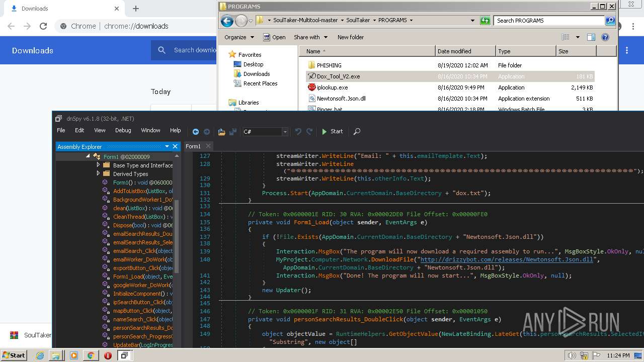This screenshot has width=644, height=362.
Task: Expand the Derived Types node
Action: tap(98, 173)
